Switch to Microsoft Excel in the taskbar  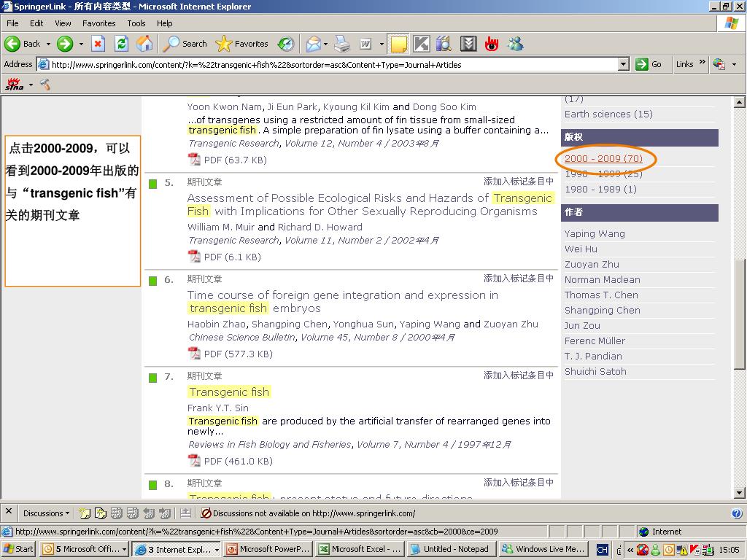click(x=359, y=549)
